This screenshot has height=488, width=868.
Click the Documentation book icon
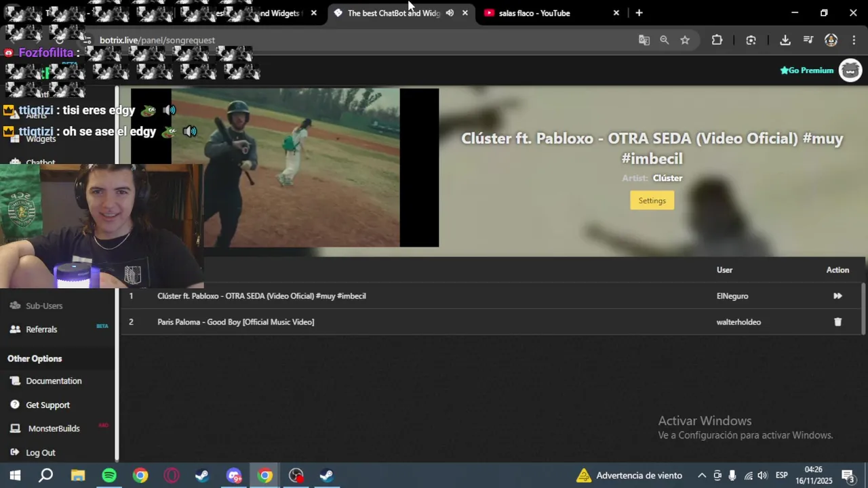[15, 381]
